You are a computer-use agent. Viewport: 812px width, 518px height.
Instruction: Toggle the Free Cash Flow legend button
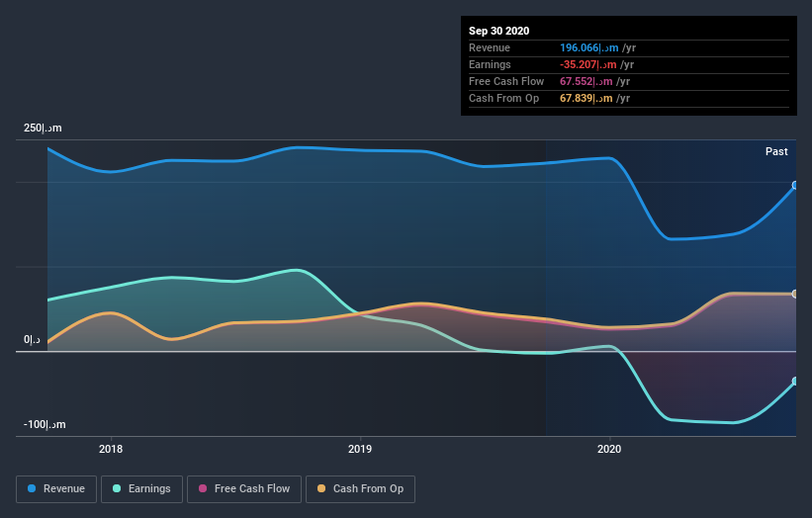244,489
